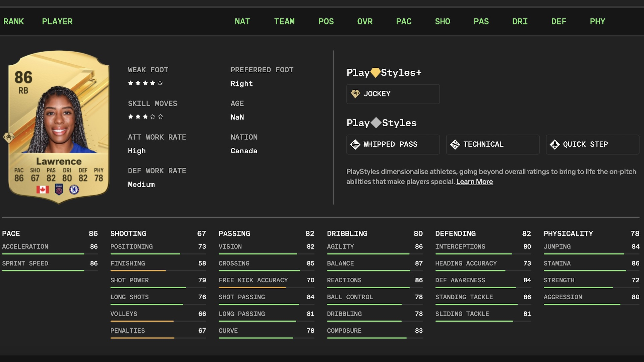Click the SLIDING TACKLE stat label
The image size is (644, 362).
(x=462, y=314)
